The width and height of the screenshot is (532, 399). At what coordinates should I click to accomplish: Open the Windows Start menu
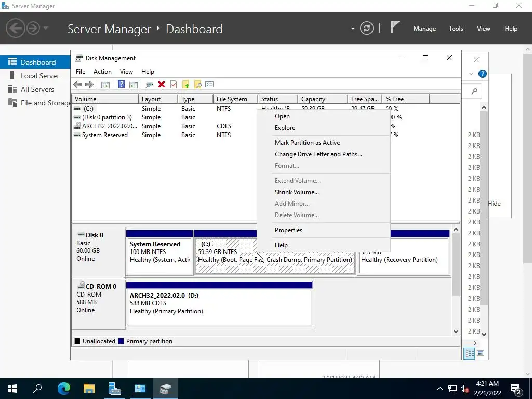[x=12, y=389]
